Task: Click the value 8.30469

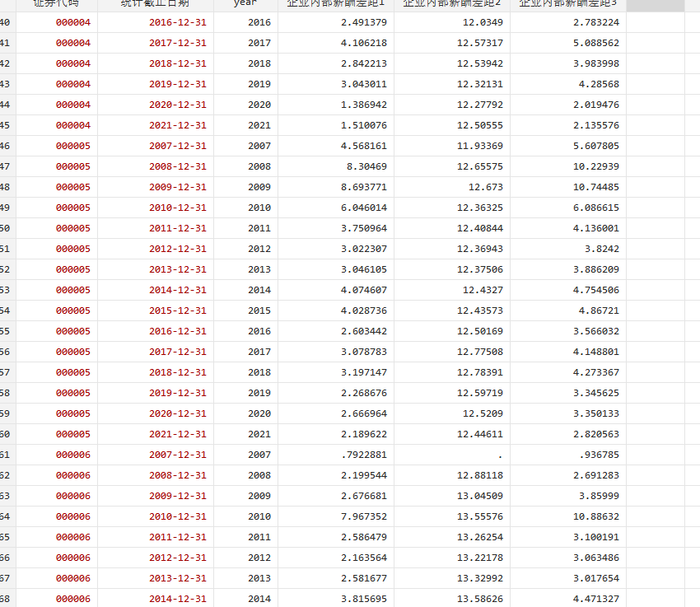Action: (x=336, y=166)
